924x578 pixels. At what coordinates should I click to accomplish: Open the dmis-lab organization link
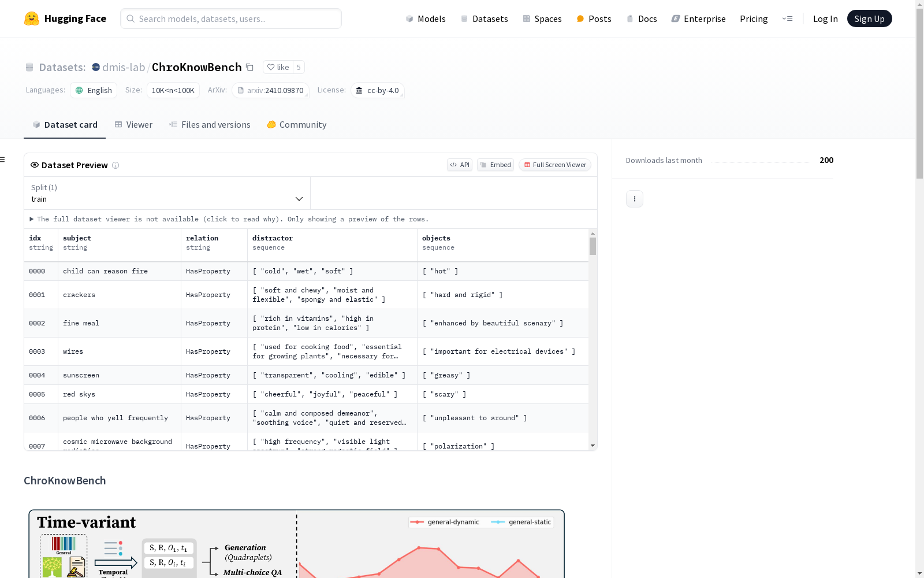124,67
